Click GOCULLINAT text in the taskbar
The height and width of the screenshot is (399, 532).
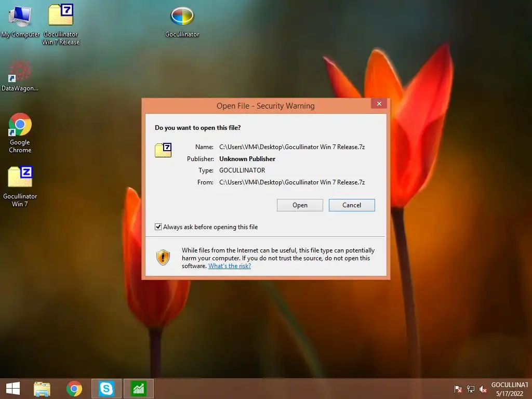click(x=510, y=385)
